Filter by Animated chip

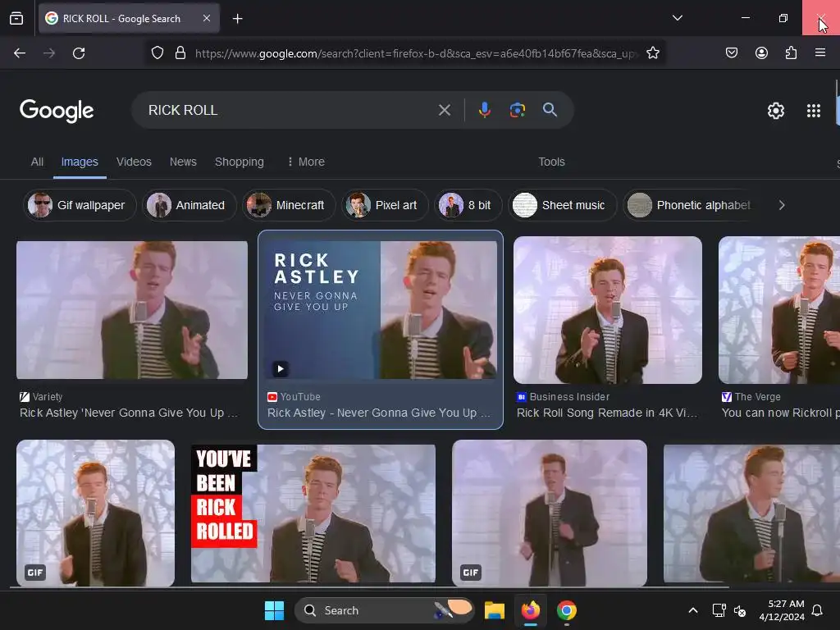click(x=189, y=205)
